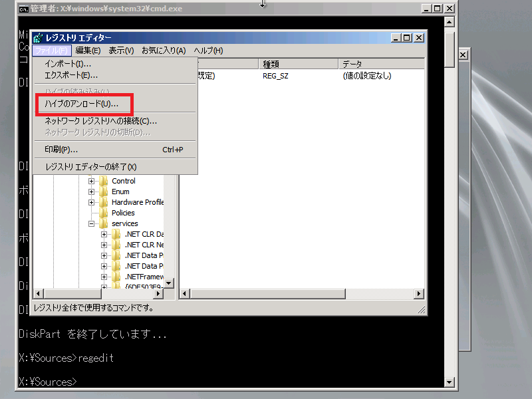Open the ファイル(F) menu
Image resolution: width=532 pixels, height=399 pixels.
pyautogui.click(x=52, y=51)
